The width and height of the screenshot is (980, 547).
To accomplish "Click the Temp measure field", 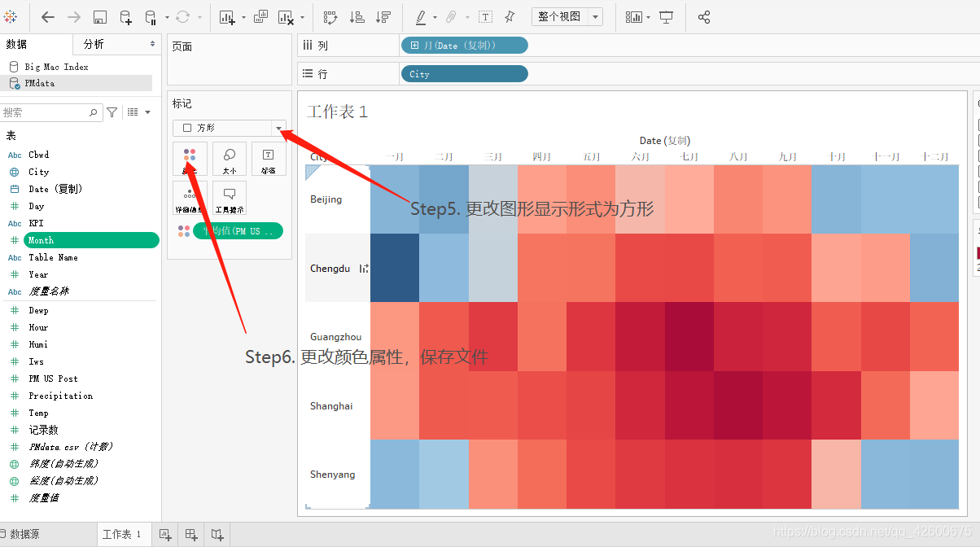I will [x=39, y=413].
